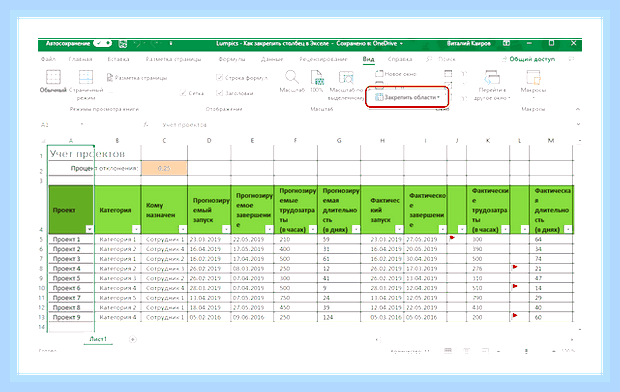Click the red flag in Проект 6 row

point(515,286)
